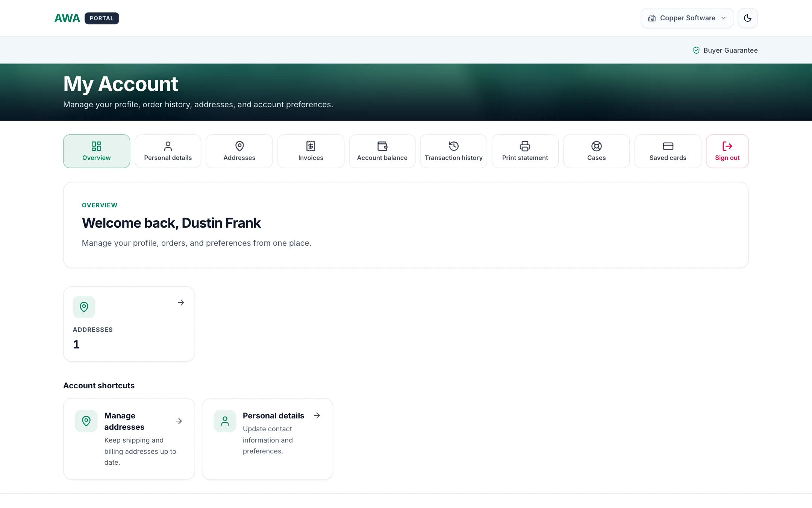Image resolution: width=812 pixels, height=508 pixels.
Task: Click the Addresses map pin tab icon
Action: tap(239, 146)
